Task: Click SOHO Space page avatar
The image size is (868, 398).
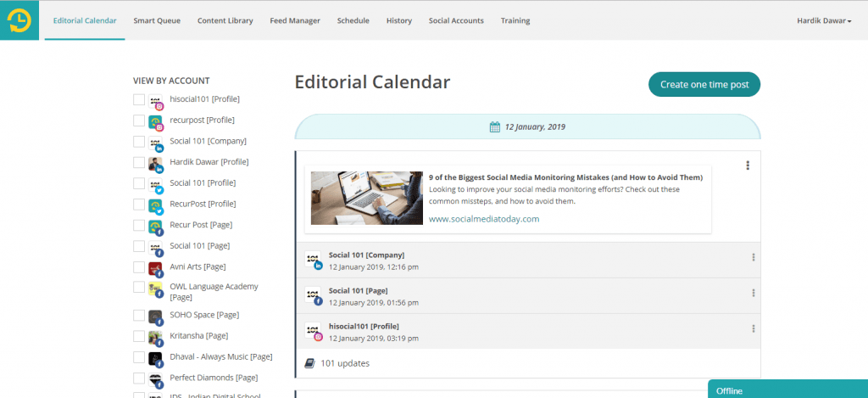Action: (x=156, y=317)
